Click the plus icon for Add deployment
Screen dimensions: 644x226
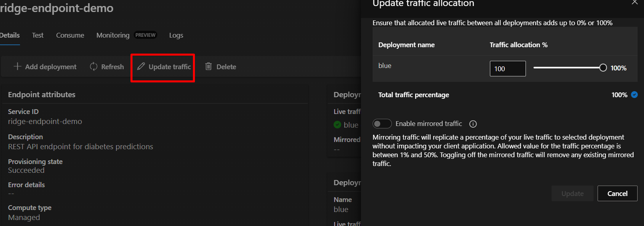pos(17,66)
